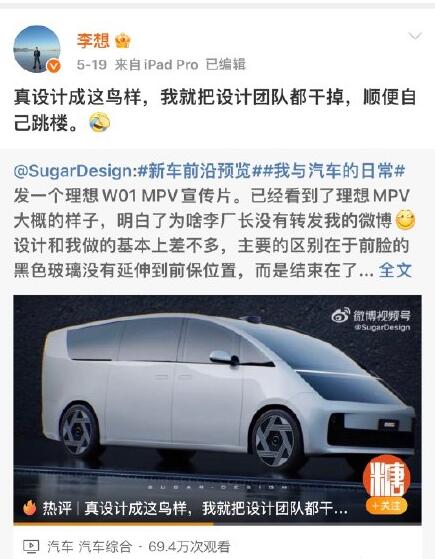Viewport: 435px width, 559px height.
Task: Open 李想's profile avatar
Action: click(37, 49)
